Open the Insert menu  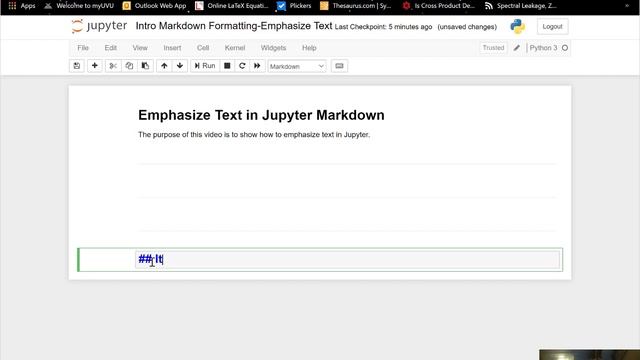point(172,48)
